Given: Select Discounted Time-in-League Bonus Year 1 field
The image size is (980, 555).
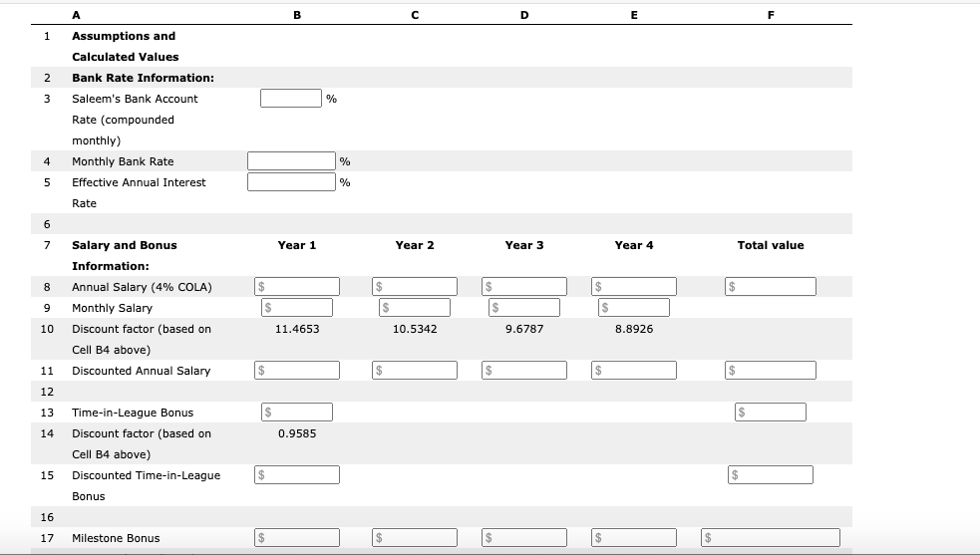Looking at the screenshot, I should click(x=297, y=475).
